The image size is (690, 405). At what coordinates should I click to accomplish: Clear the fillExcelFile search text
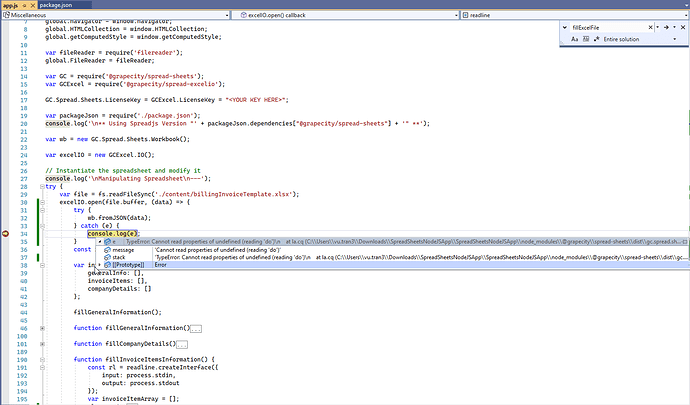click(x=650, y=27)
